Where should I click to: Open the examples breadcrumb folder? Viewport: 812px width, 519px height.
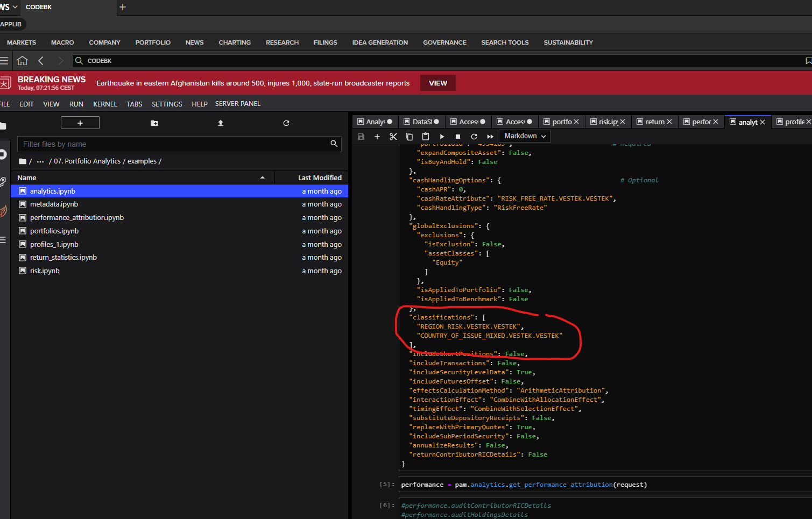point(142,161)
